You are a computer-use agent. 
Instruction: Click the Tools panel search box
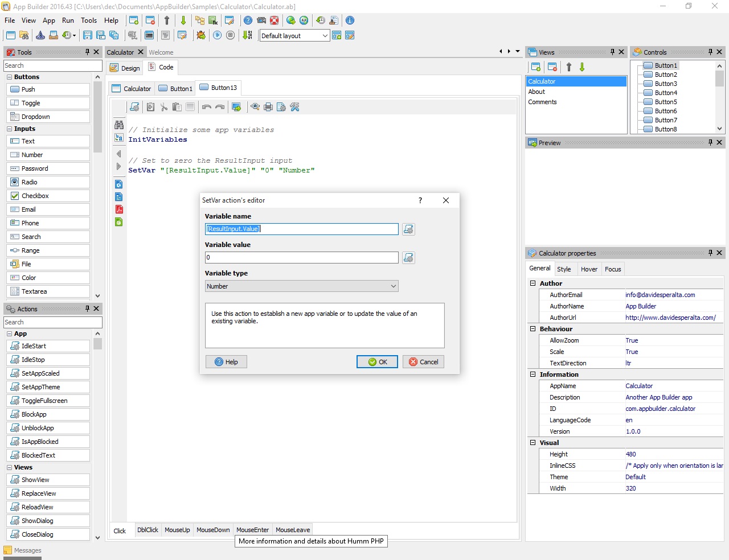pos(53,65)
